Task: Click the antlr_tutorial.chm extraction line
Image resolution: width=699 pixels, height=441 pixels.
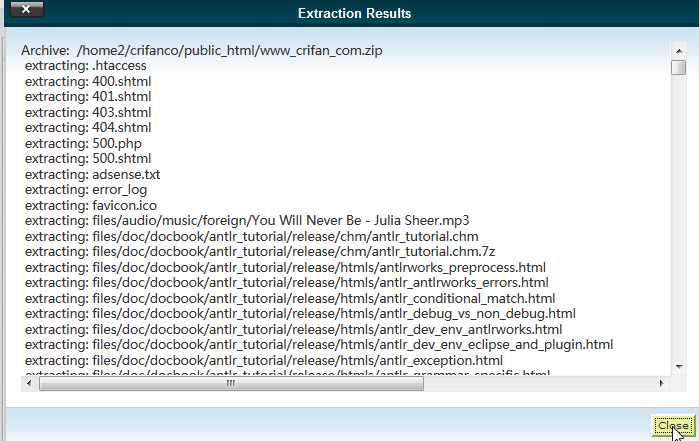Action: pos(251,236)
